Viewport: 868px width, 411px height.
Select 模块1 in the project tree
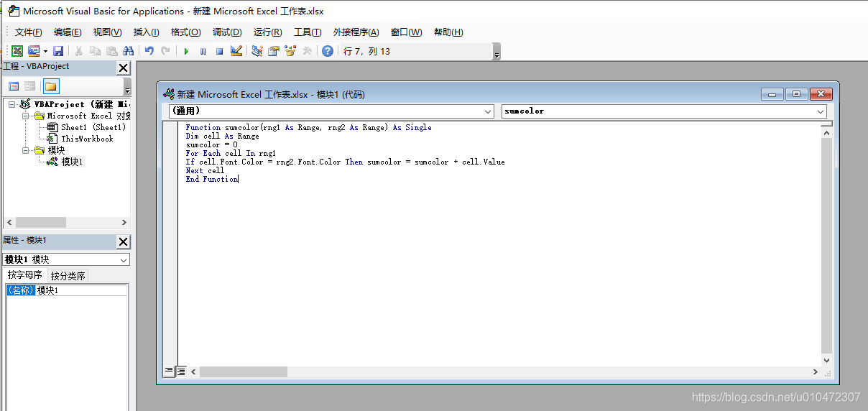tap(72, 162)
